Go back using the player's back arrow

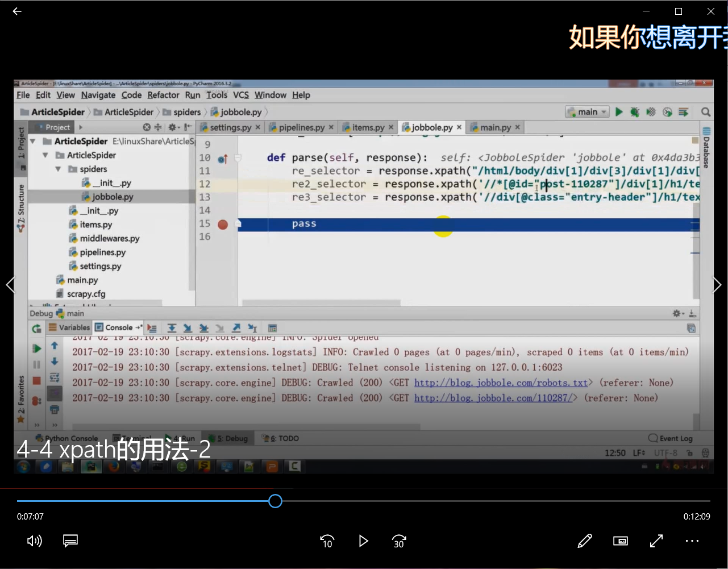(17, 11)
